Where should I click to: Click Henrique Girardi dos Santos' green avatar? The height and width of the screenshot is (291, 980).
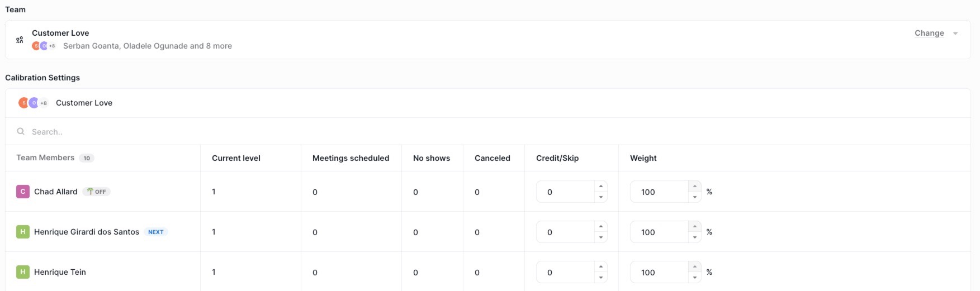(x=22, y=232)
